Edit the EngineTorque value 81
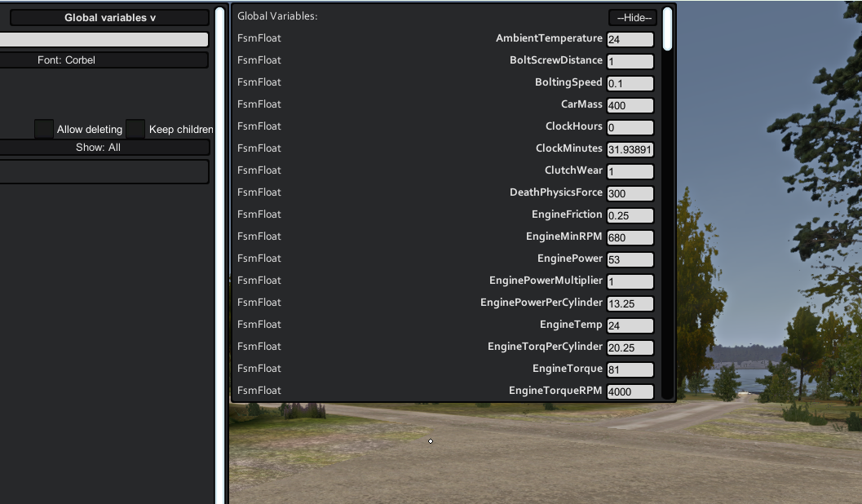Image resolution: width=862 pixels, height=504 pixels. pos(630,369)
